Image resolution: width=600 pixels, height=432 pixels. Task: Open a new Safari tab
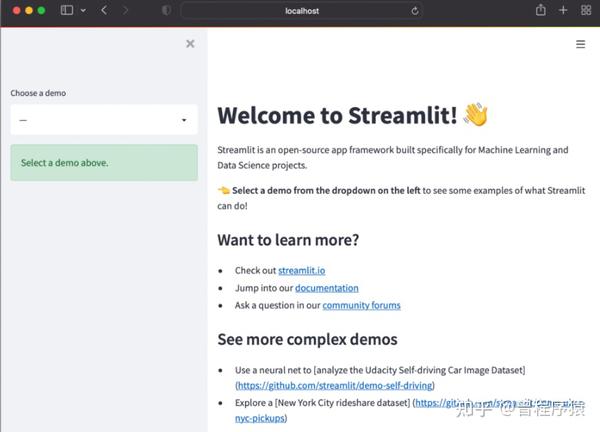pos(563,10)
